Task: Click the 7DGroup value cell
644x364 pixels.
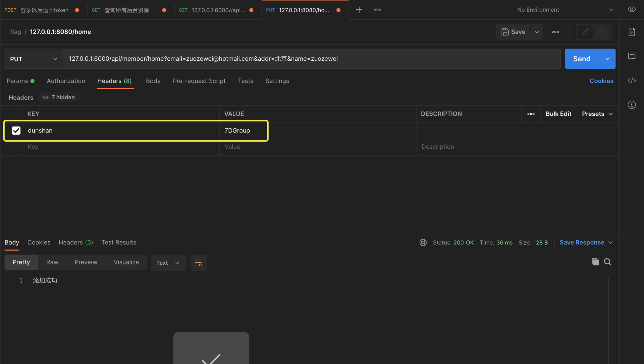Action: click(x=318, y=130)
